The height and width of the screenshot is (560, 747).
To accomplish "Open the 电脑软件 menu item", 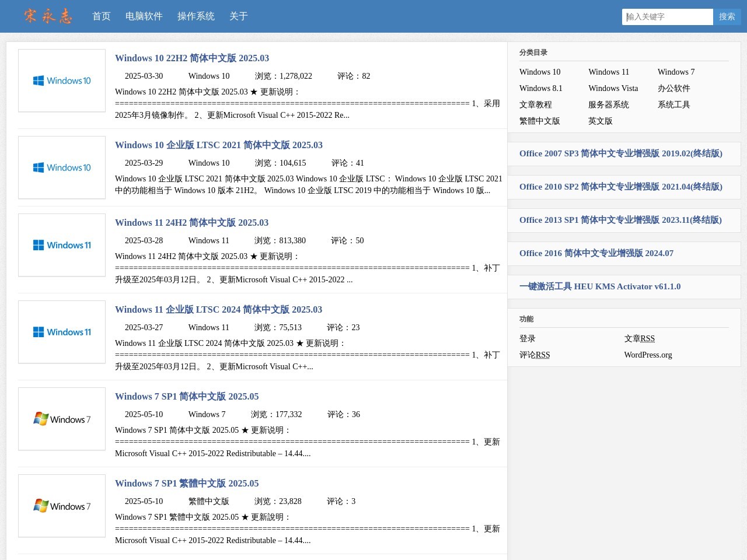I will [x=144, y=16].
